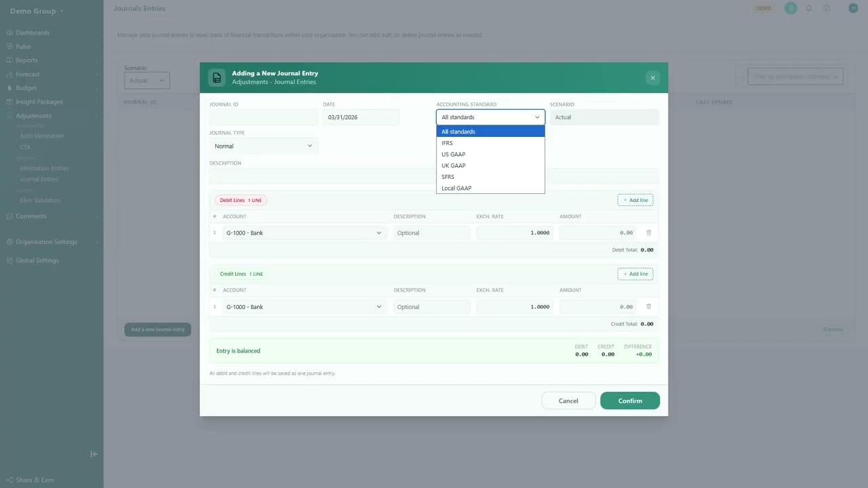Go to CTA adjustments page

[x=25, y=147]
